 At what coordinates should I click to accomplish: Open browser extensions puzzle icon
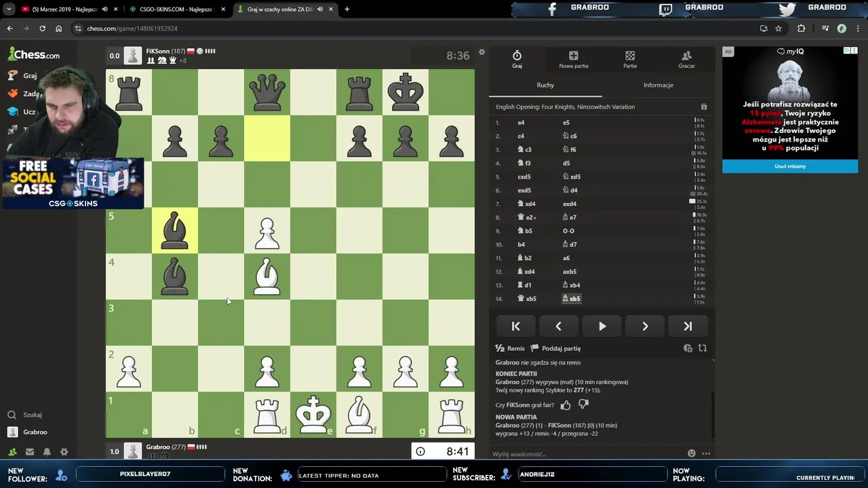pos(801,28)
